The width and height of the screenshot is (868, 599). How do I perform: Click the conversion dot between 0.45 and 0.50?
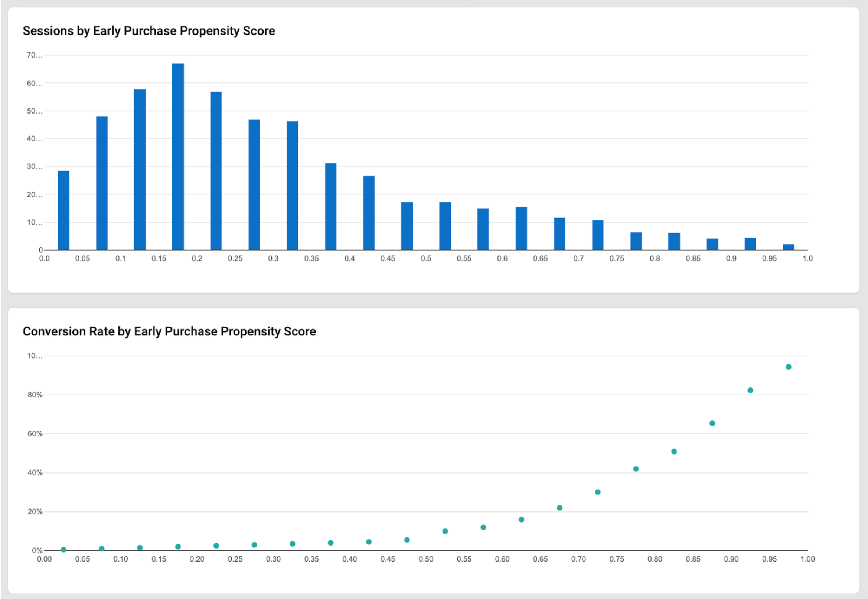click(407, 540)
